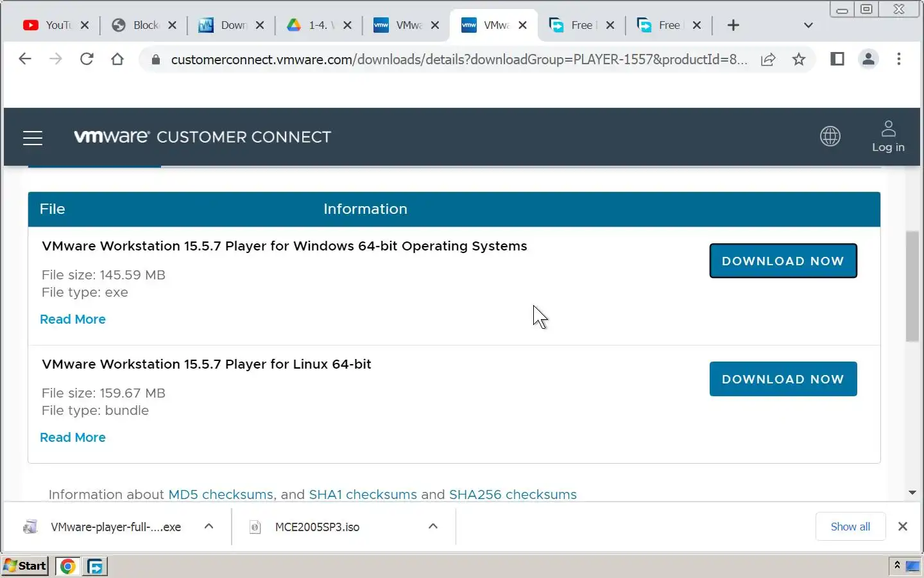The height and width of the screenshot is (578, 924).
Task: Open the language globe selector
Action: (830, 136)
